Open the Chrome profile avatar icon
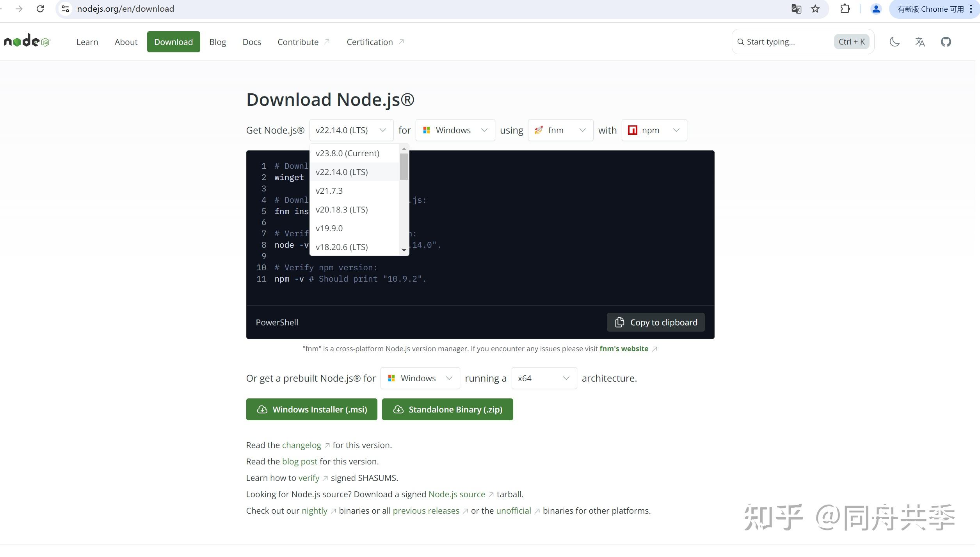The image size is (980, 557). pos(876,9)
